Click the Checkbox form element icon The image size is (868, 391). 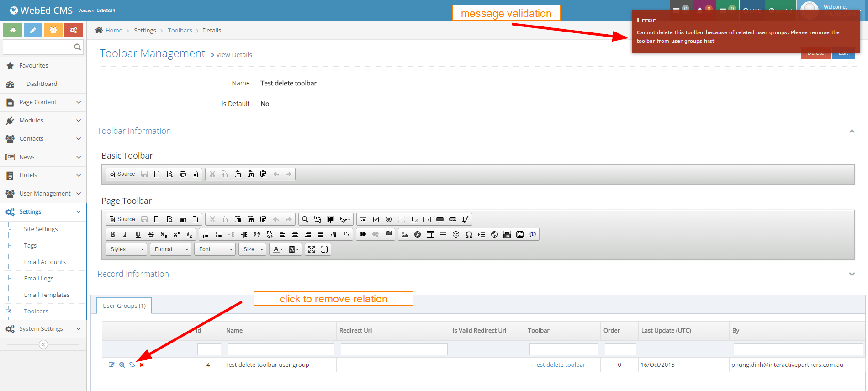[376, 219]
